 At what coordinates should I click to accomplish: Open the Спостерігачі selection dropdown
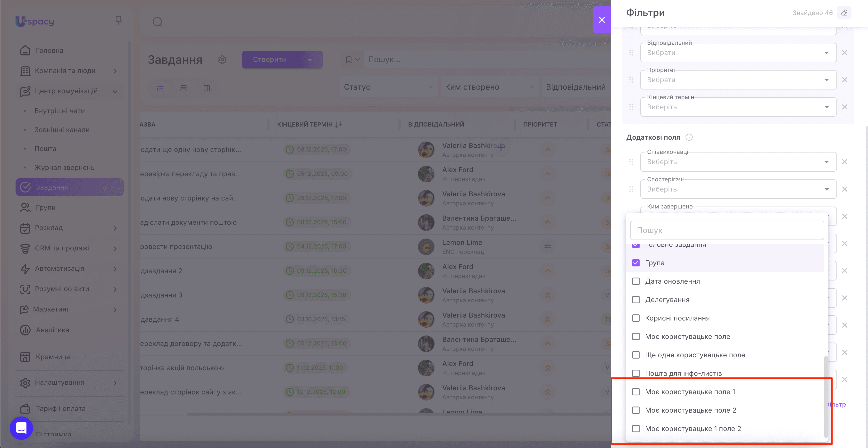point(738,189)
